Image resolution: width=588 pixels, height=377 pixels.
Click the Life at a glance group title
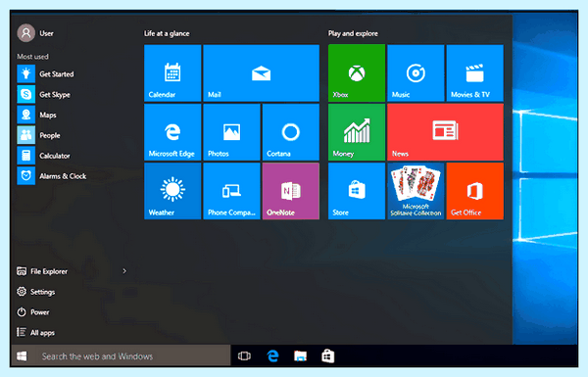167,33
